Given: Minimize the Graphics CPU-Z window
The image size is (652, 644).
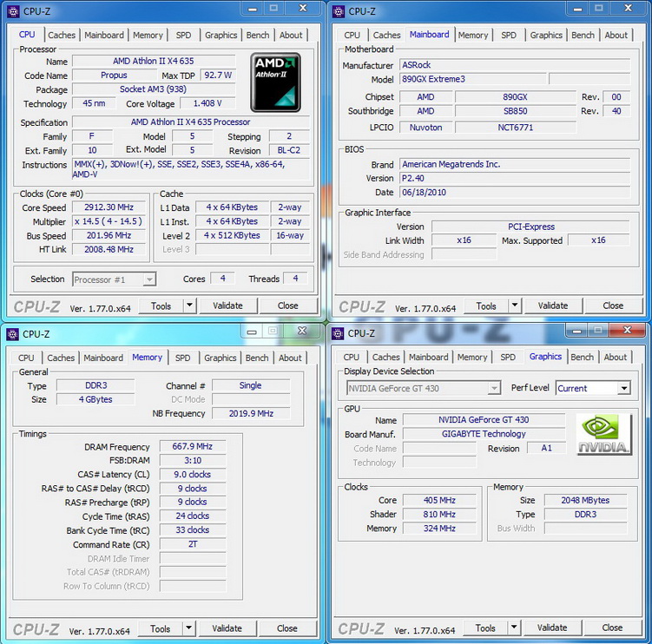Looking at the screenshot, I should (x=576, y=331).
